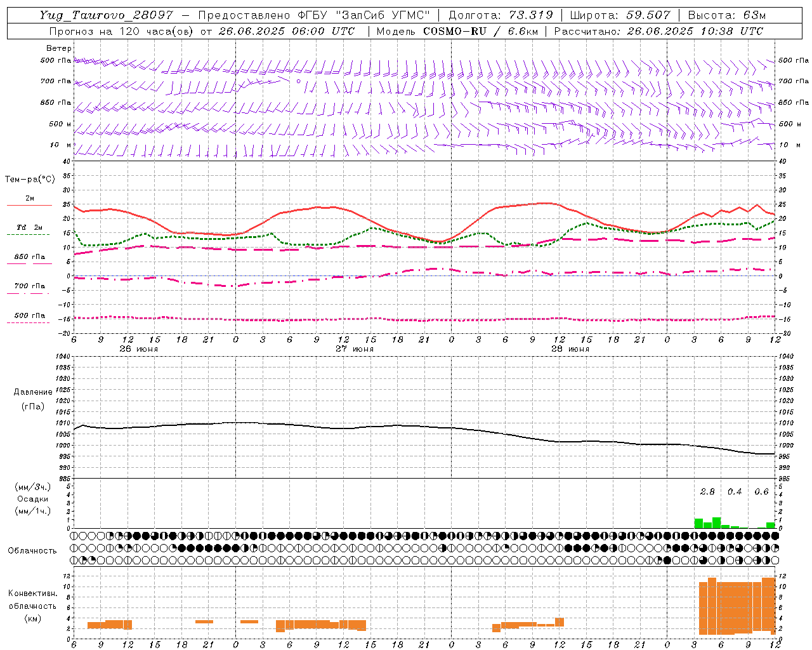Viewport: 812px width, 650px height.
Task: Click the '27 июня' date label
Action: pos(355,349)
